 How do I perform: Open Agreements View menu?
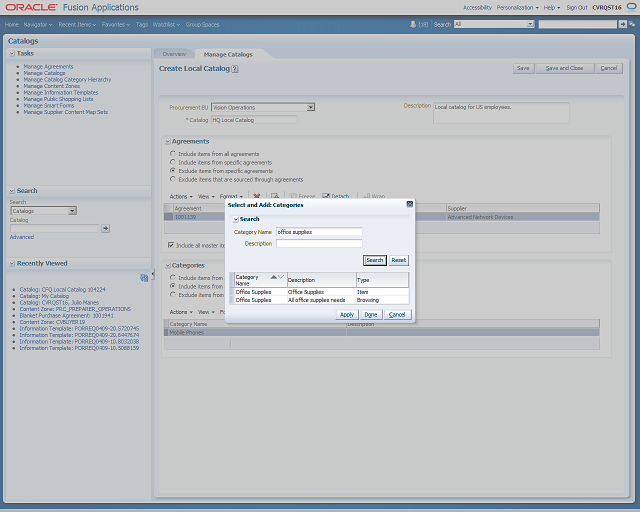coord(206,196)
